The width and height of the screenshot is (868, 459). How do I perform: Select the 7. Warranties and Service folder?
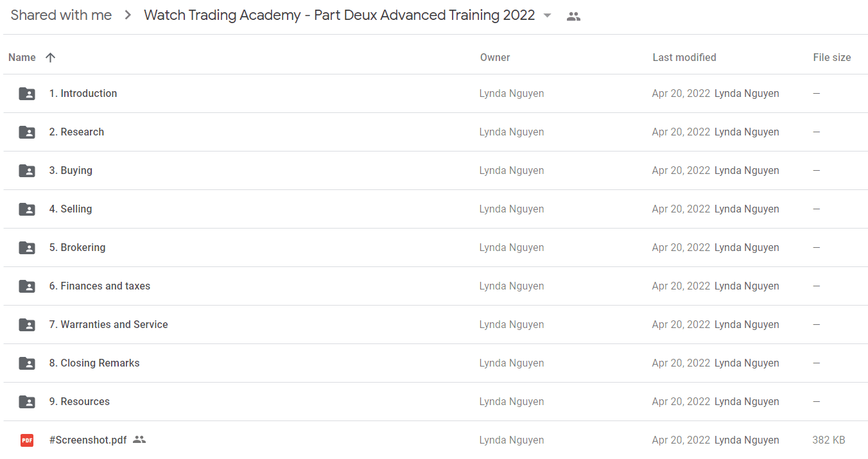[x=108, y=325]
